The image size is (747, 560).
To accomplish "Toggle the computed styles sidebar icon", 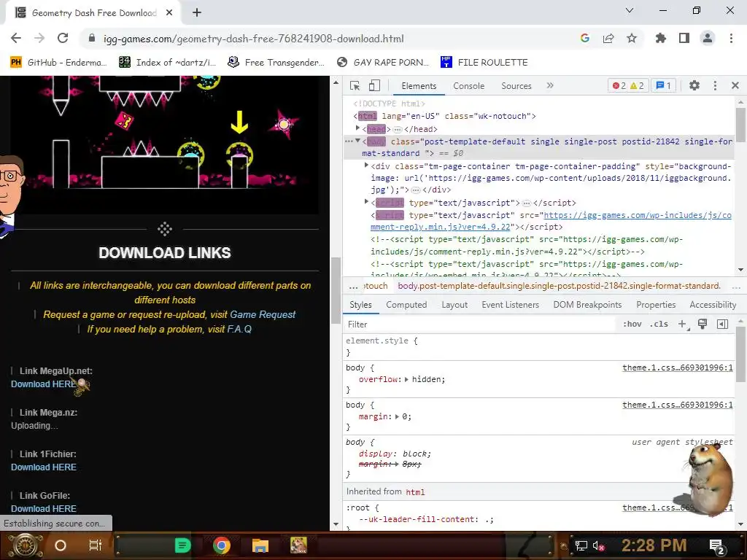I will coord(722,324).
